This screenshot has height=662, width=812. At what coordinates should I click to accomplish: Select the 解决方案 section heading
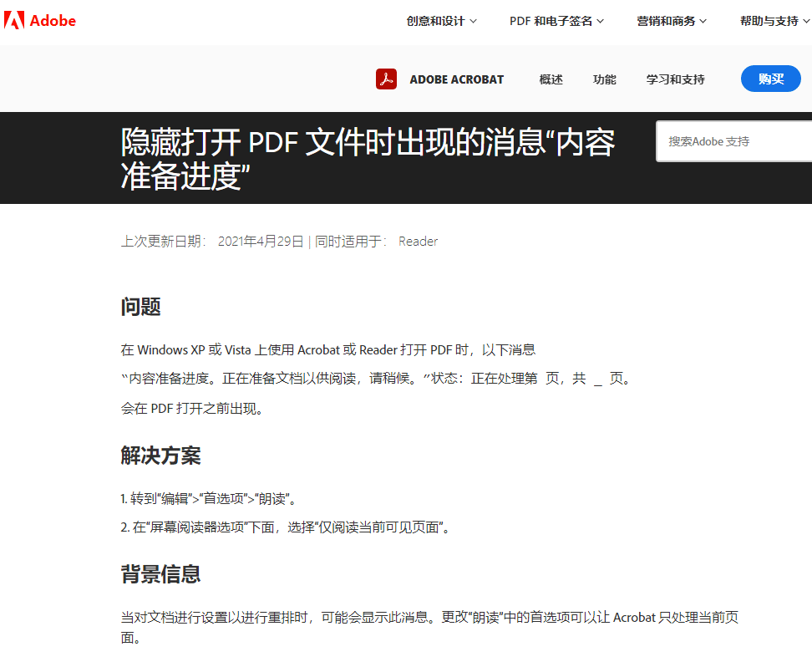[160, 456]
